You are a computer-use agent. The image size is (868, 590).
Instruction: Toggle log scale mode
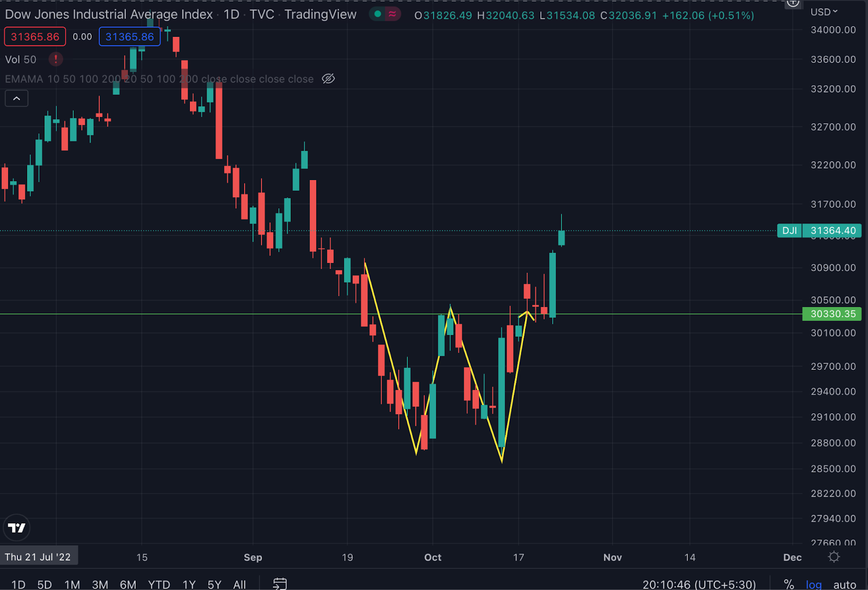click(813, 585)
